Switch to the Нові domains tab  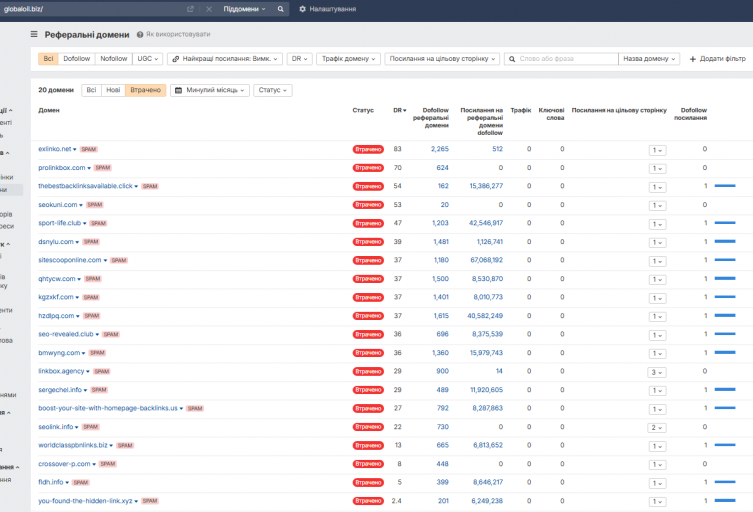113,90
